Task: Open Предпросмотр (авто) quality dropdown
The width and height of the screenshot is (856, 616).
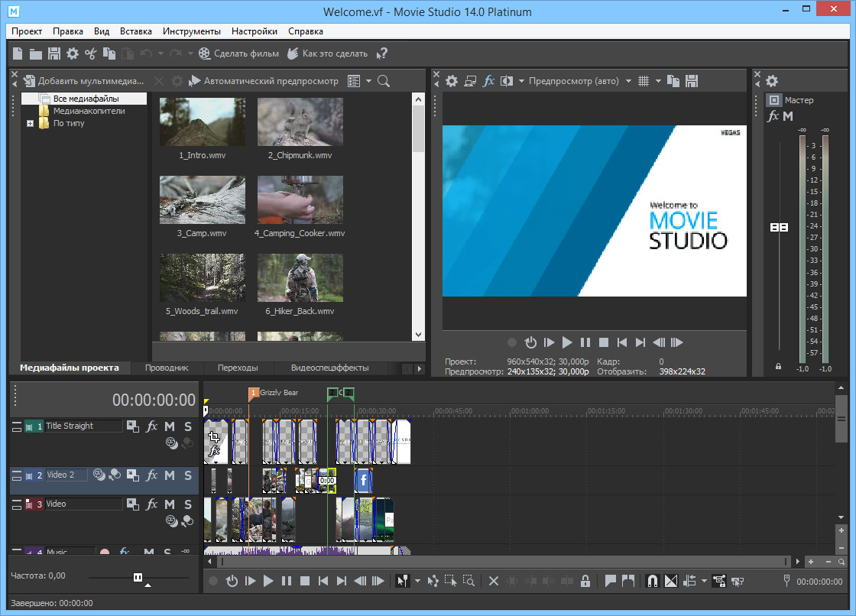Action: pos(628,81)
